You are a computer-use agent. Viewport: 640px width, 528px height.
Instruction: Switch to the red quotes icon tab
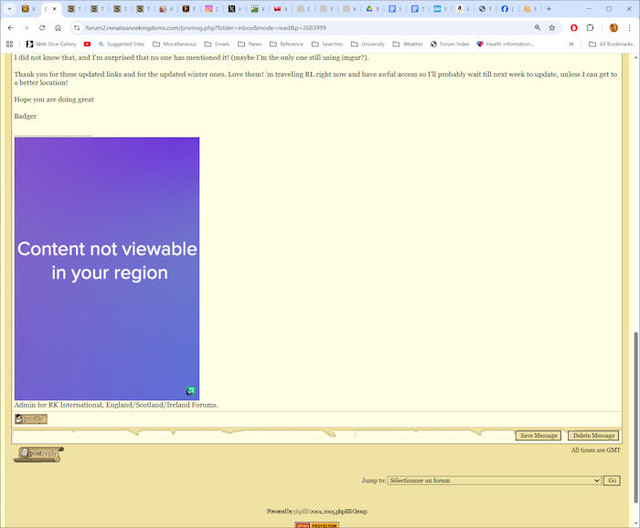click(278, 9)
